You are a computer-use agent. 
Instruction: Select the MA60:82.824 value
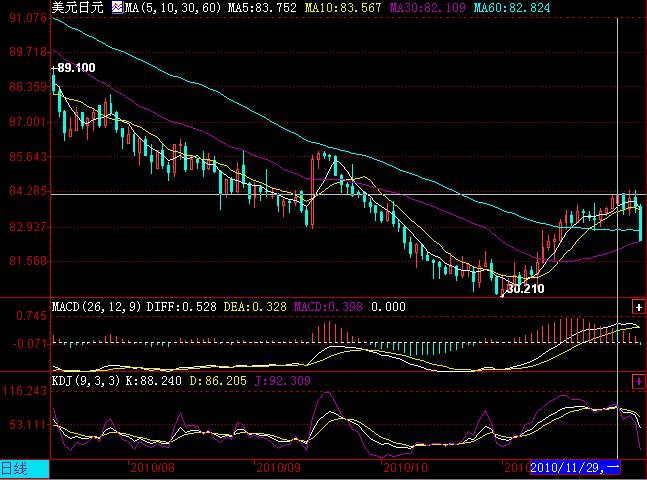tap(512, 8)
